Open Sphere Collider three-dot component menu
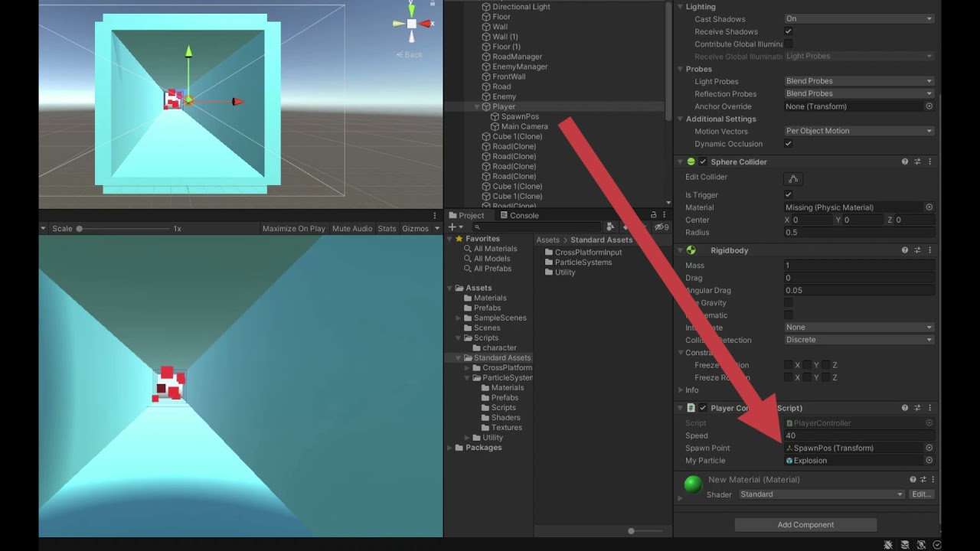 (x=929, y=162)
